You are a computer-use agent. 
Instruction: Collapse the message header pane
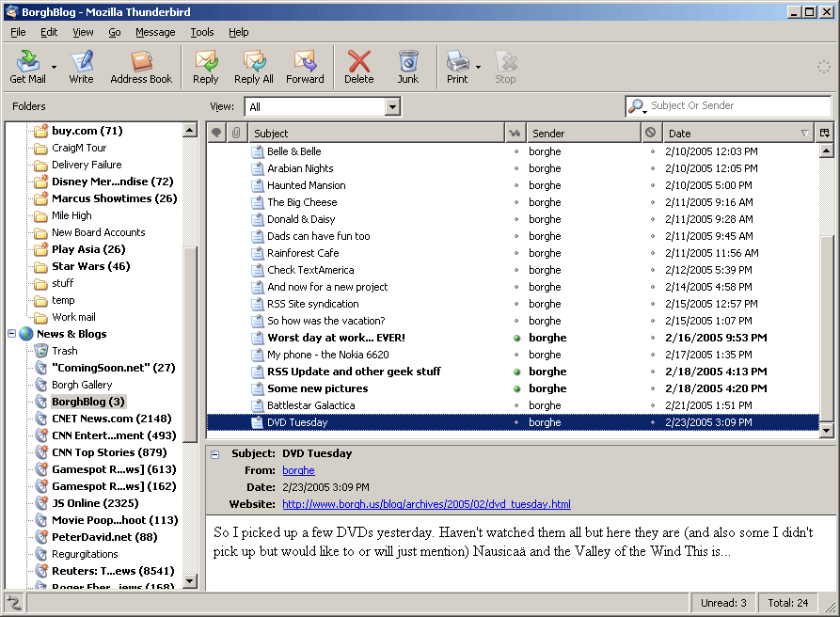click(x=214, y=454)
